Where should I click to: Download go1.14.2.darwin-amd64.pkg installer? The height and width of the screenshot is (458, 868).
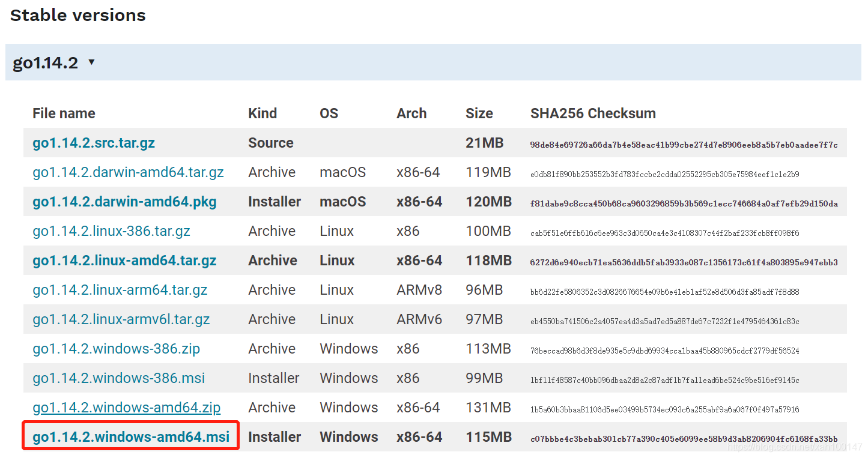tap(124, 202)
